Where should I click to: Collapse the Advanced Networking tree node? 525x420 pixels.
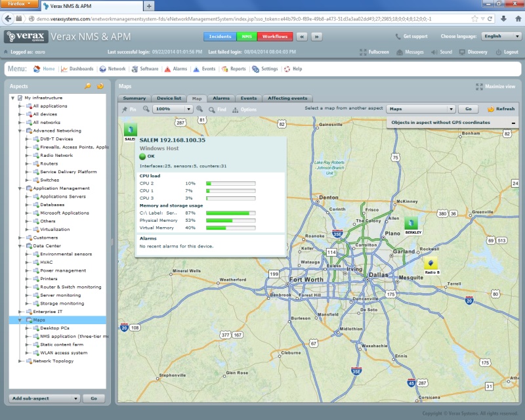(20, 131)
